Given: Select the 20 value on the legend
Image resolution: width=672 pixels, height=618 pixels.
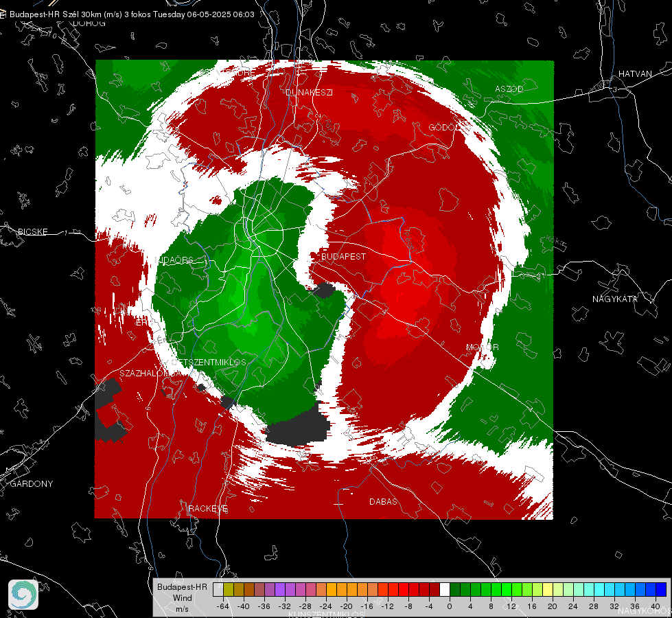Looking at the screenshot, I should point(553,606).
